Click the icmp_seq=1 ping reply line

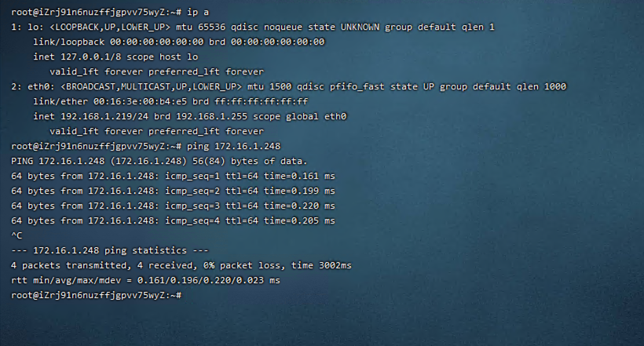[173, 176]
